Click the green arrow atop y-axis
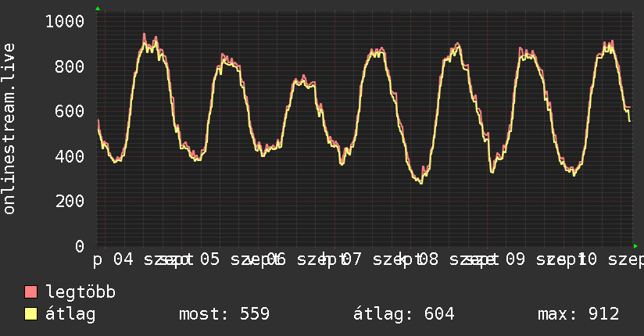Image resolution: width=644 pixels, height=336 pixels. coord(98,9)
